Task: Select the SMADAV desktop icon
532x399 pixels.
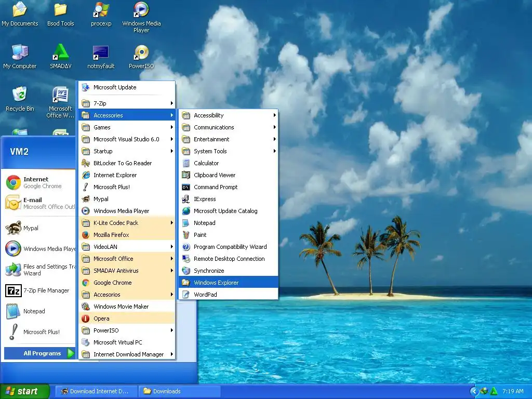Action: [x=60, y=56]
